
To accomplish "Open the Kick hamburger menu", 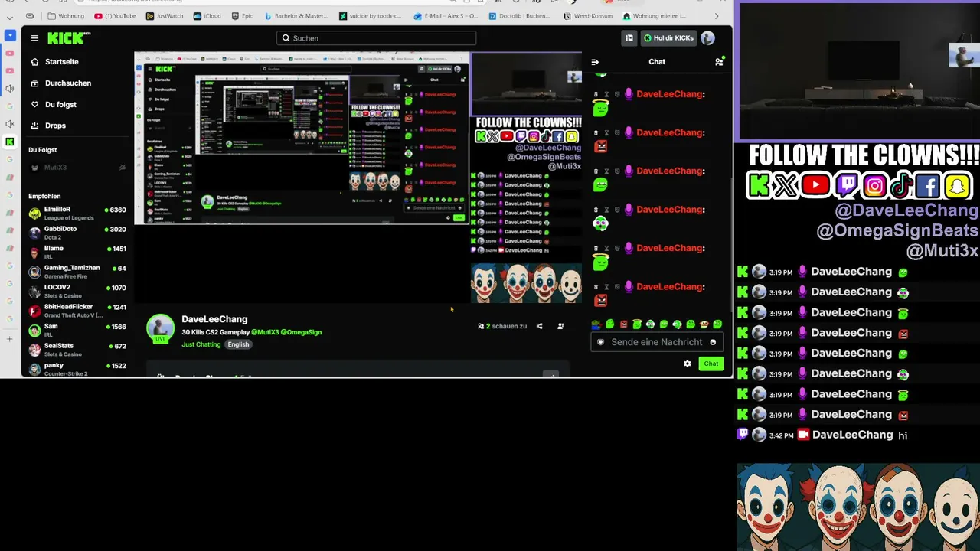I will 34,38.
